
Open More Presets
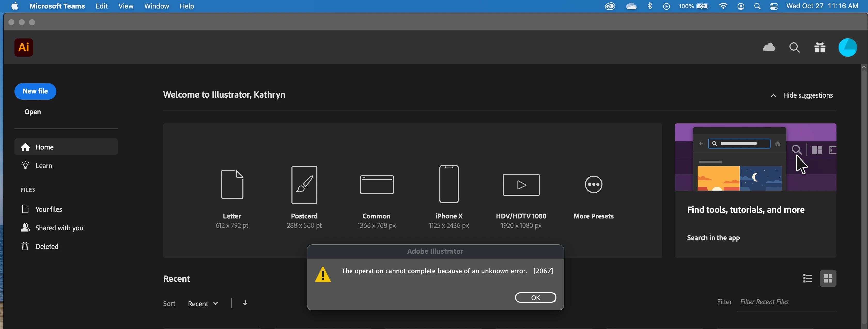(x=593, y=185)
